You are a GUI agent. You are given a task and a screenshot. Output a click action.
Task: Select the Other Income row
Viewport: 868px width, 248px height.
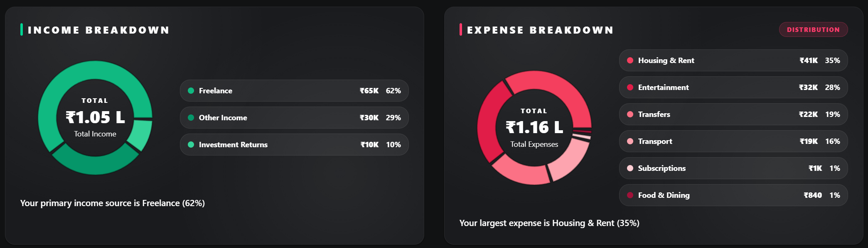[x=294, y=118]
